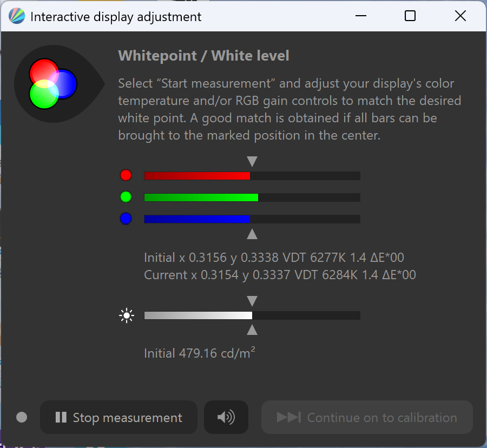Click the marker triangle above luminance bar
The width and height of the screenshot is (487, 448).
click(252, 301)
